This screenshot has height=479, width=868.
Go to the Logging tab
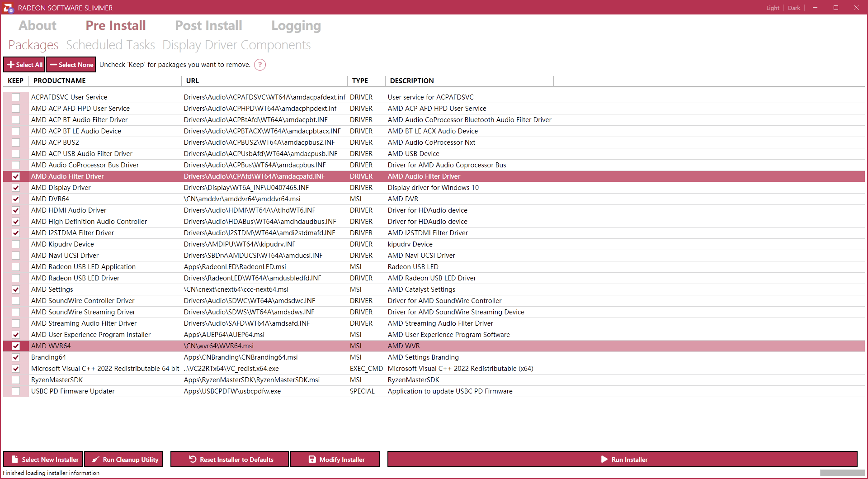[296, 26]
